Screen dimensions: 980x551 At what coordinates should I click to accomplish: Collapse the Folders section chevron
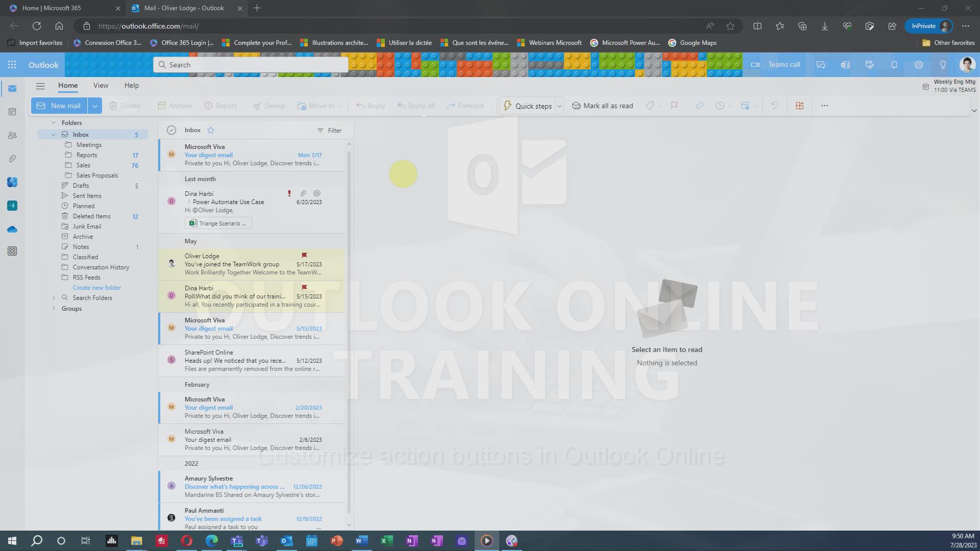[x=54, y=123]
